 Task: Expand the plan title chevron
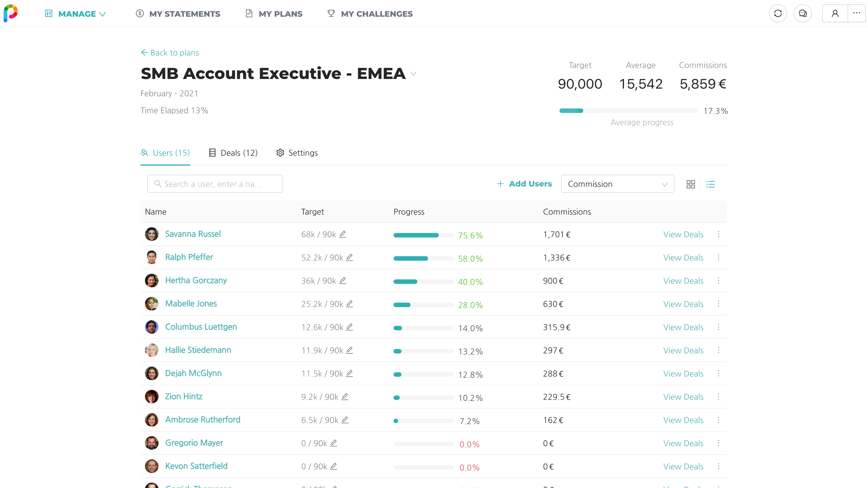click(x=413, y=74)
